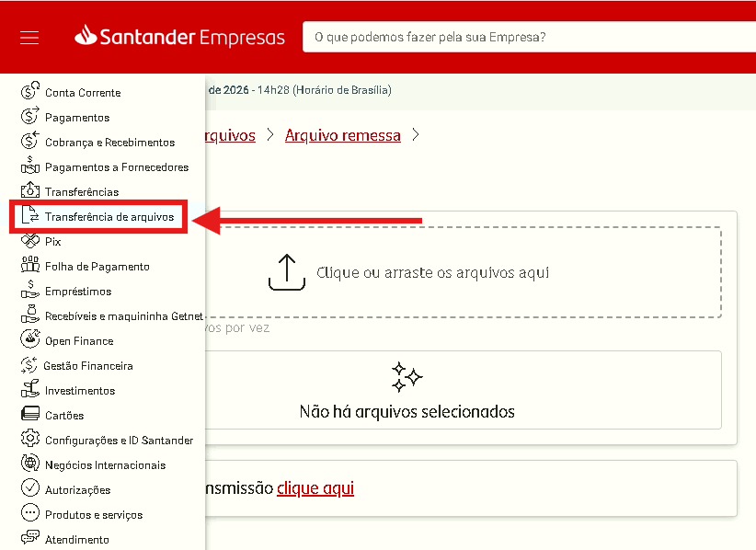This screenshot has width=756, height=550.
Task: Open the Pix menu entry
Action: 53,242
